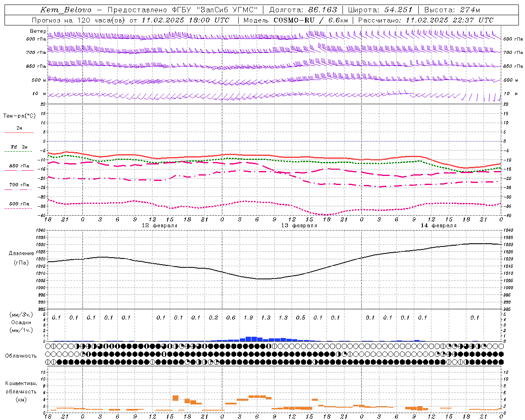Click the Модель COSMO-RU / 6.6км text
Image resolution: width=525 pixels, height=420 pixels.
(296, 20)
